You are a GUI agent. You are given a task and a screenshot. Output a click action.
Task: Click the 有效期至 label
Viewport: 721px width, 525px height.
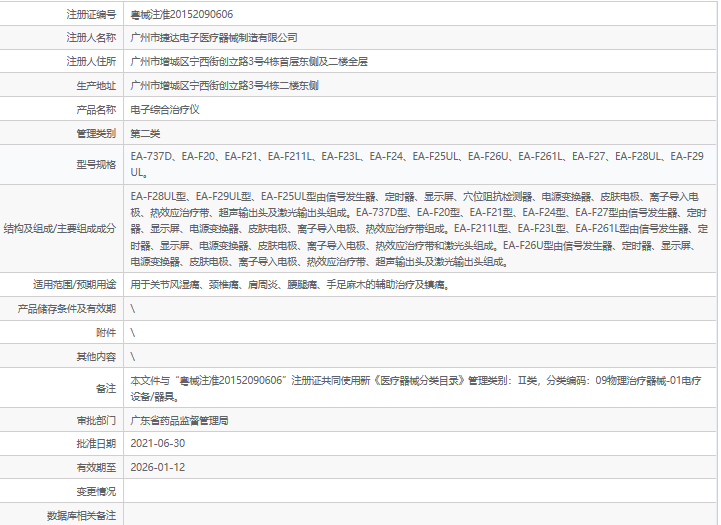[x=96, y=468]
